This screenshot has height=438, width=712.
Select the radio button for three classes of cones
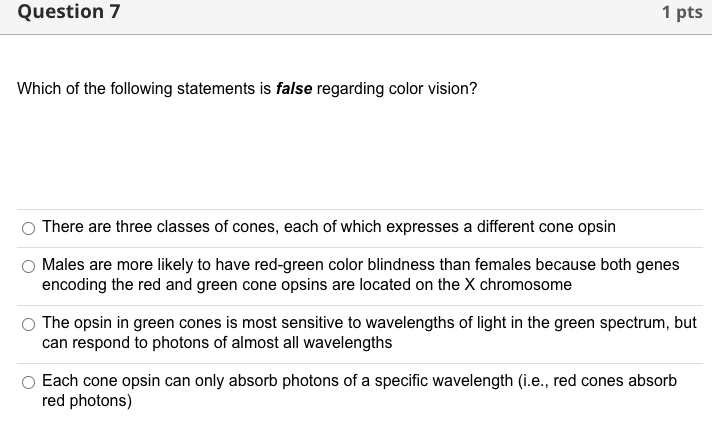(x=28, y=228)
